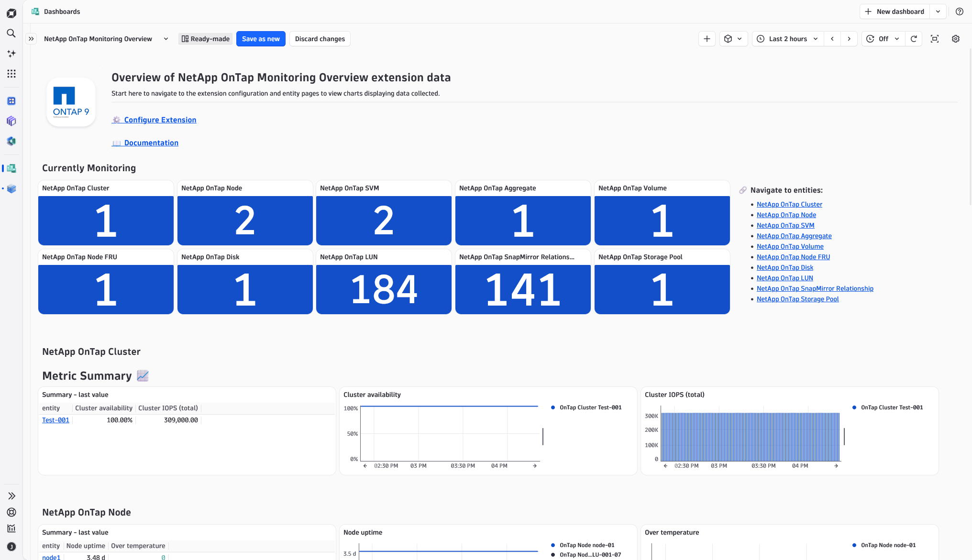Enter full screen mode icon
972x560 pixels.
click(x=935, y=39)
